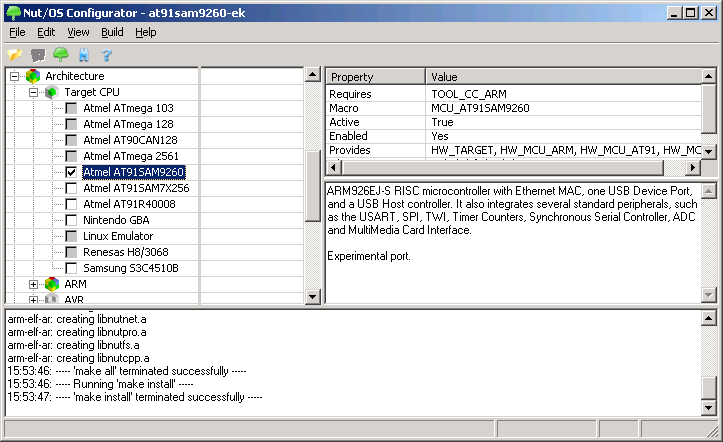This screenshot has width=723, height=442.
Task: Select the Samsung S3C4510B tree item
Action: click(x=131, y=268)
